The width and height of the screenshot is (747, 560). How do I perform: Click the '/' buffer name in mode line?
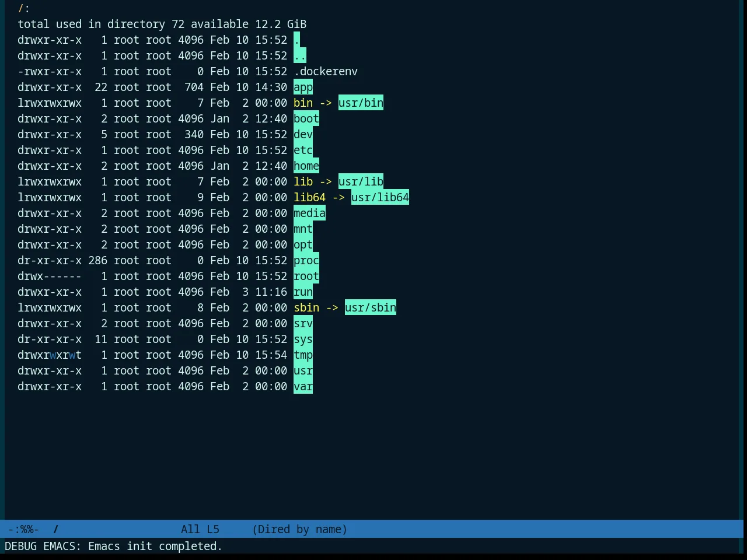tap(56, 530)
